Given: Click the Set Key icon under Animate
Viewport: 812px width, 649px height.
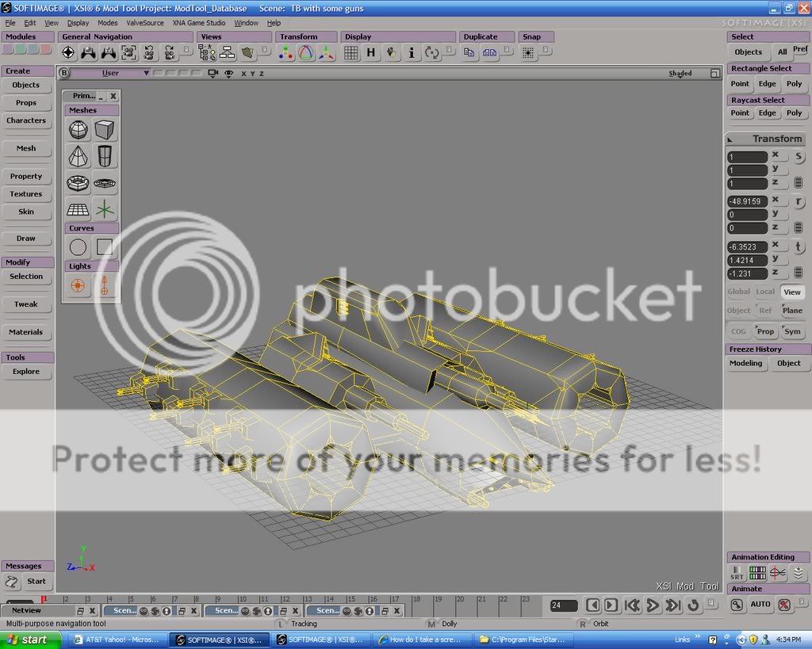Looking at the screenshot, I should click(x=737, y=605).
